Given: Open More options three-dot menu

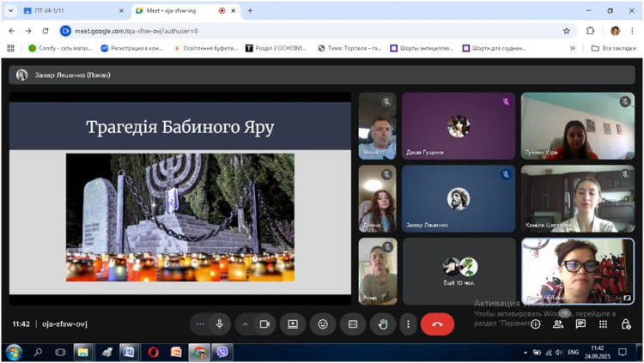Looking at the screenshot, I should pos(408,324).
